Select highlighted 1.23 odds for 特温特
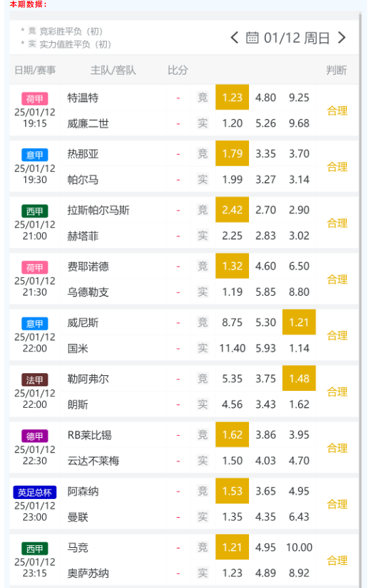Screen dimensions: 385x588 232,97
